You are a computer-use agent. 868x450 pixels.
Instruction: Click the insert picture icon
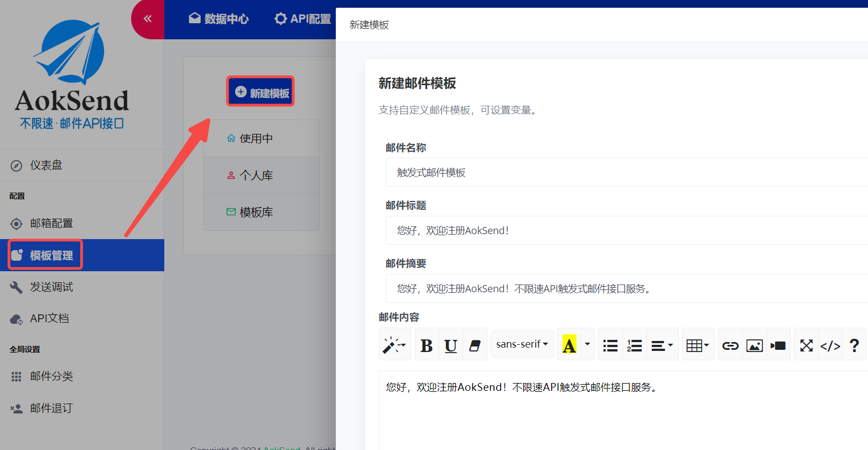click(755, 345)
